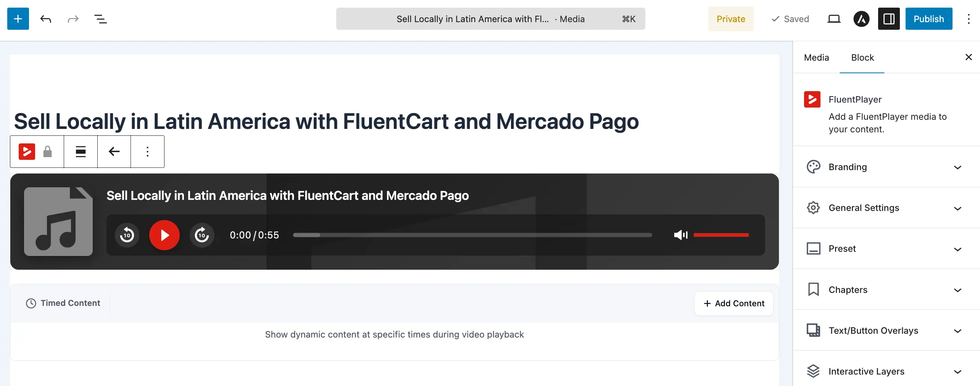
Task: Open the document overview list icon
Action: pos(100,19)
